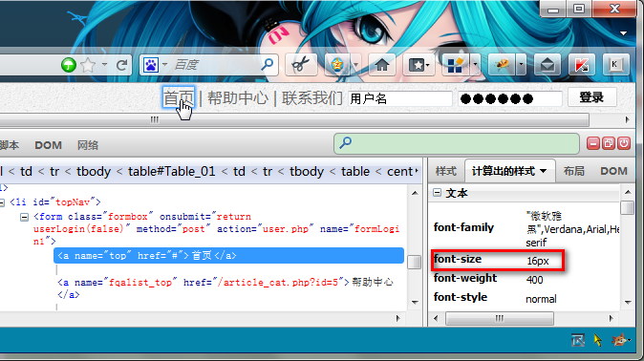Minimize the Firebug panel
This screenshot has height=361, width=644.
[593, 143]
